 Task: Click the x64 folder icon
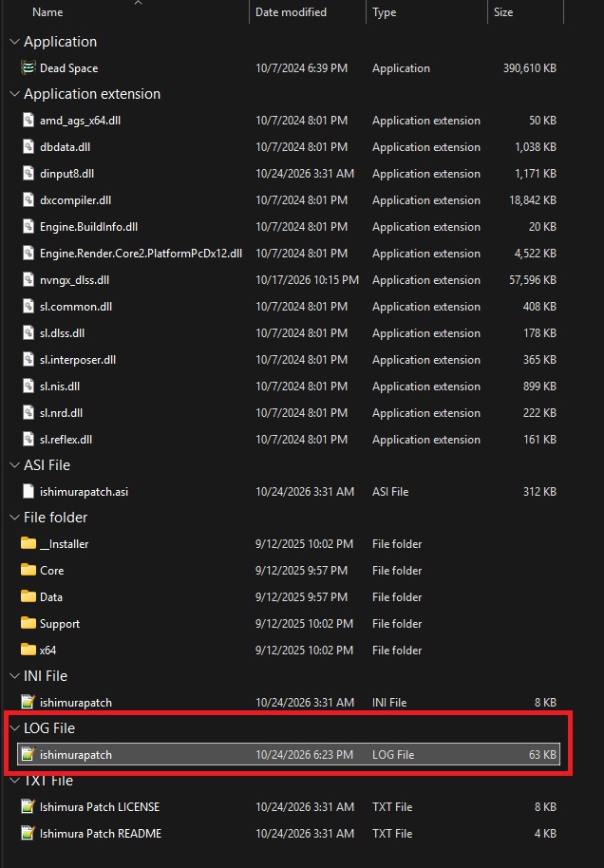(x=28, y=650)
